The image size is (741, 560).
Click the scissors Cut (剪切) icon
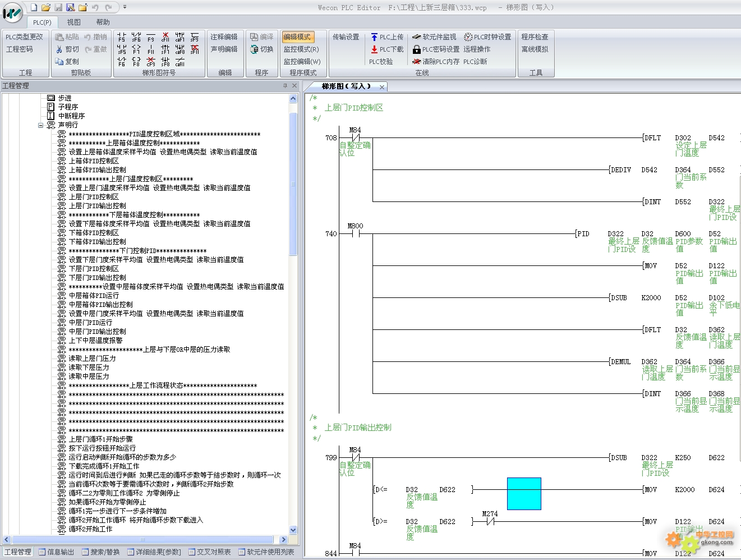coord(59,49)
